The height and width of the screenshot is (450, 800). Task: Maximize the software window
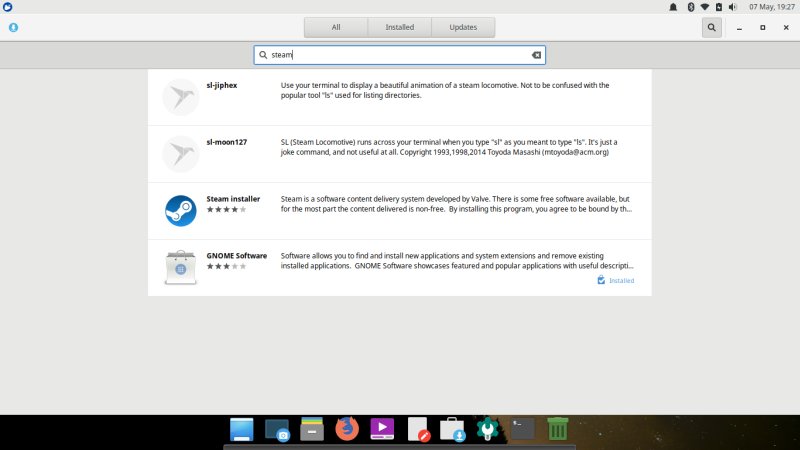763,28
